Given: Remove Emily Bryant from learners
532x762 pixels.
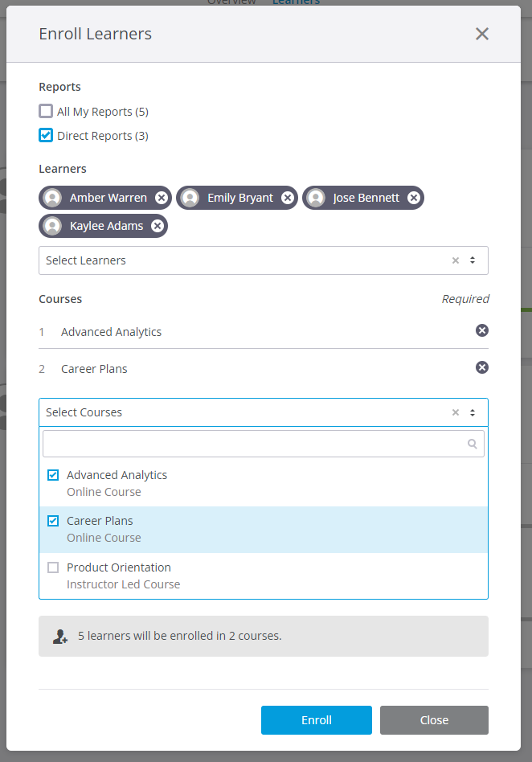Looking at the screenshot, I should (x=288, y=198).
